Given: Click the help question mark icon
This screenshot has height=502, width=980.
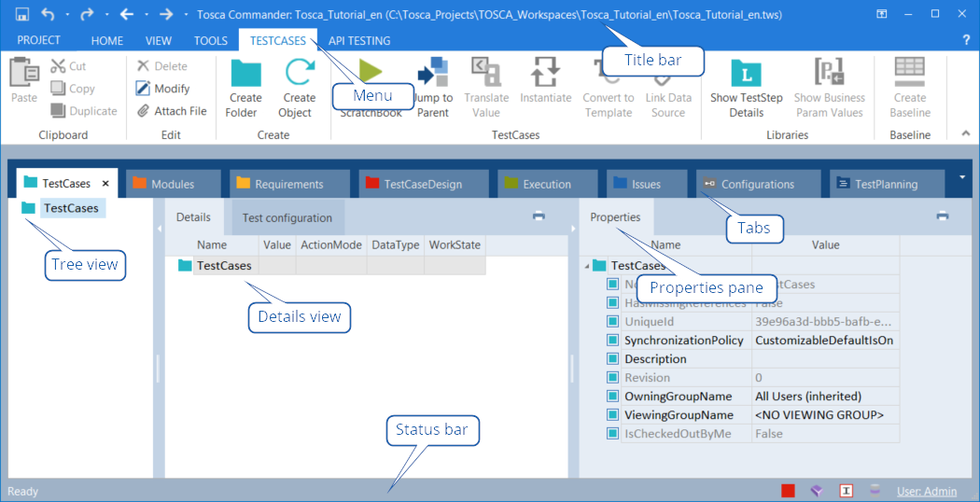Looking at the screenshot, I should pos(966,40).
